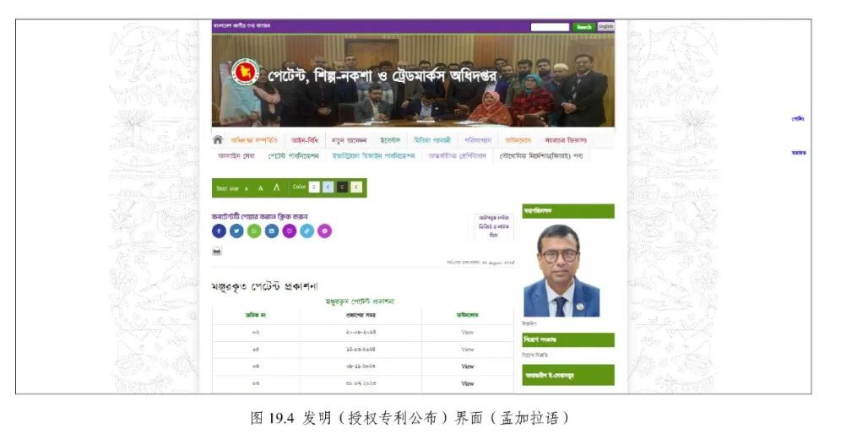Screen dimensions: 868x445
Task: Share content using WhatsApp icon
Action: 254,231
